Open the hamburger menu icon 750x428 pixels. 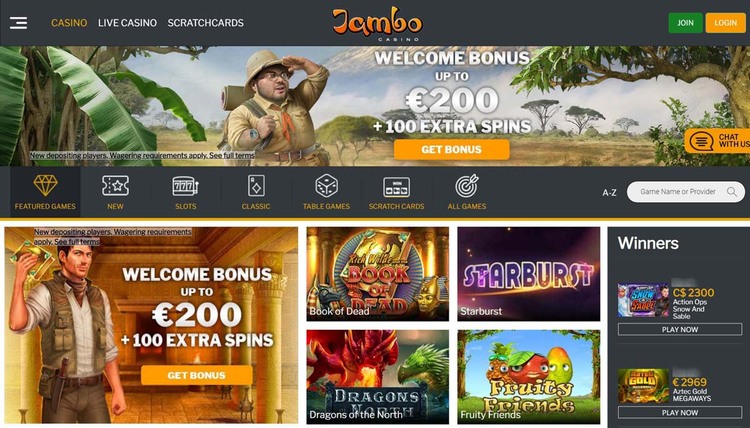(x=18, y=22)
